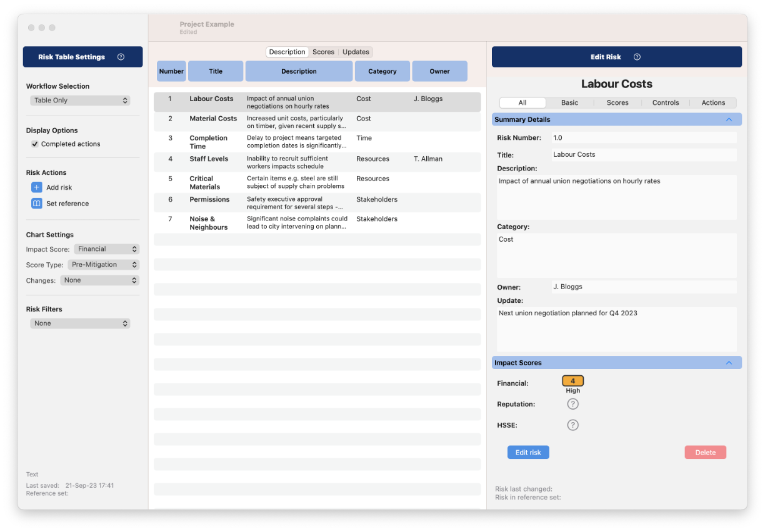Image resolution: width=765 pixels, height=532 pixels.
Task: Select the Completion Time risk row
Action: (317, 142)
